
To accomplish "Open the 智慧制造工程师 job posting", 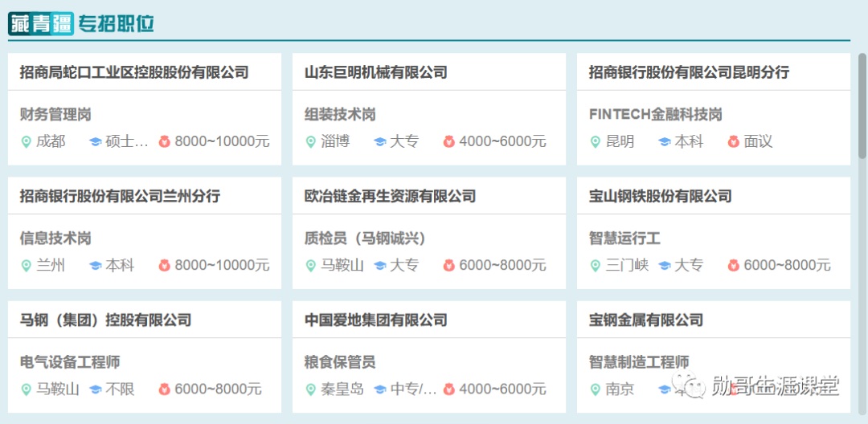I will [639, 363].
